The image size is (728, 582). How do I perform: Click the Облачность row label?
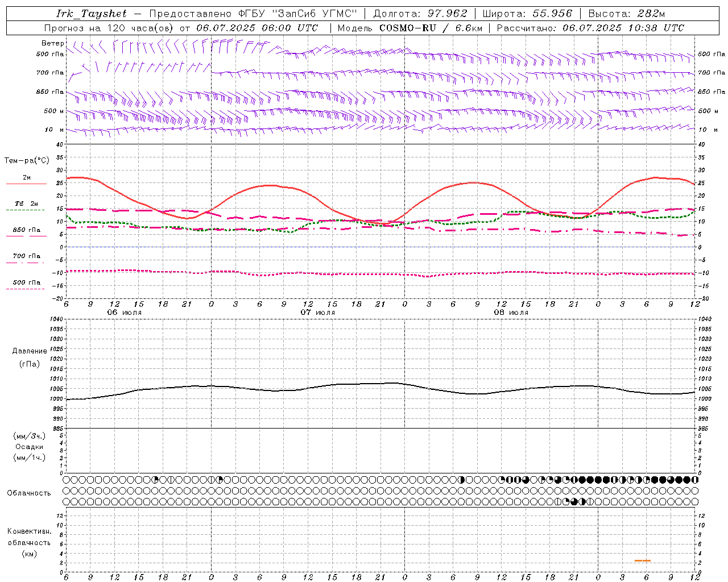(29, 493)
